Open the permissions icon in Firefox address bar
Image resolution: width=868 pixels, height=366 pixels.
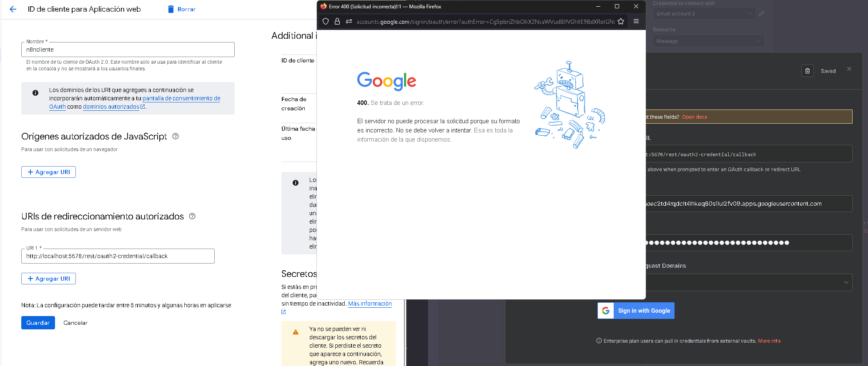pos(349,21)
